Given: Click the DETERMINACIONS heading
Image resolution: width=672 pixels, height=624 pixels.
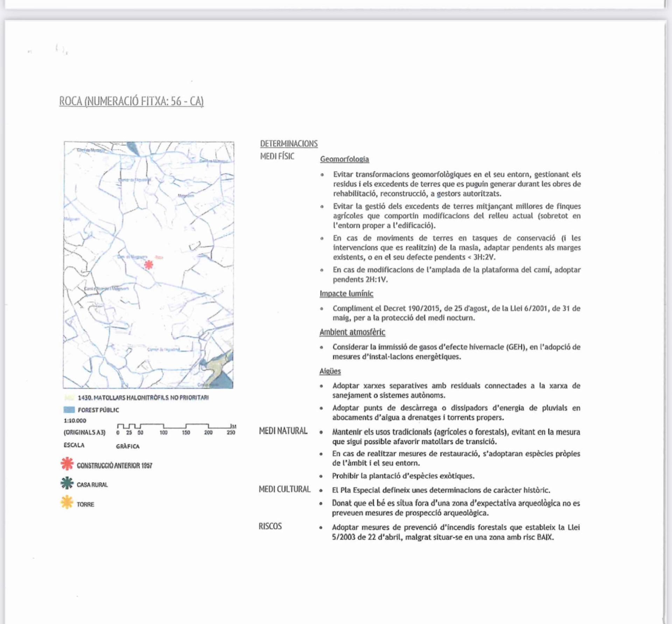Looking at the screenshot, I should [x=289, y=144].
